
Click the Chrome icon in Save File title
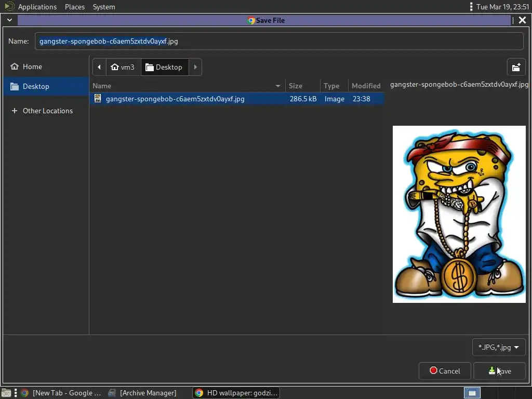tap(251, 20)
